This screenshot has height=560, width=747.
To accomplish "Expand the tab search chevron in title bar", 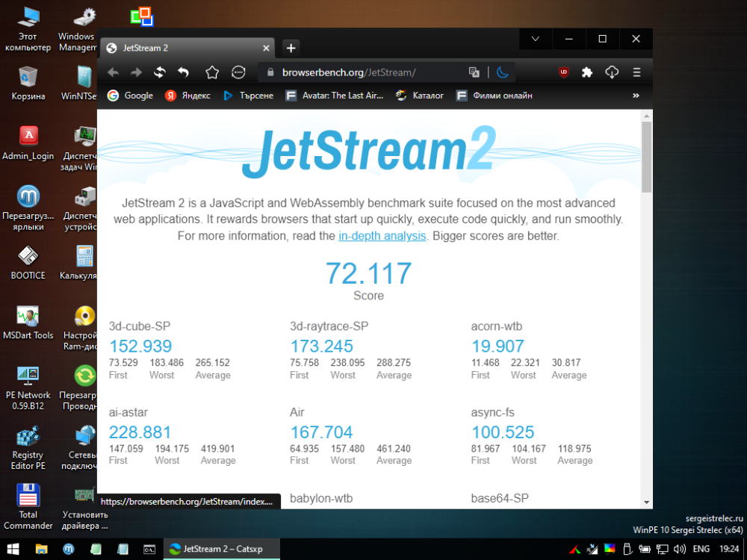I will (536, 39).
